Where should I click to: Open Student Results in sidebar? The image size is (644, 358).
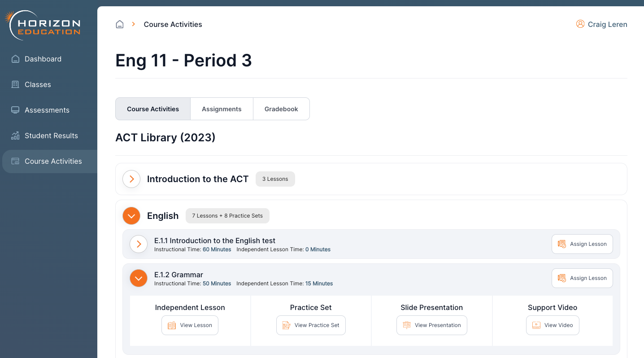pyautogui.click(x=51, y=135)
